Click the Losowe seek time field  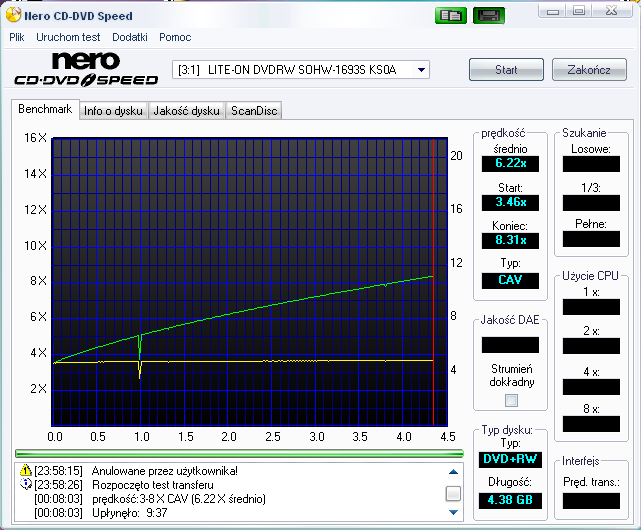click(591, 164)
